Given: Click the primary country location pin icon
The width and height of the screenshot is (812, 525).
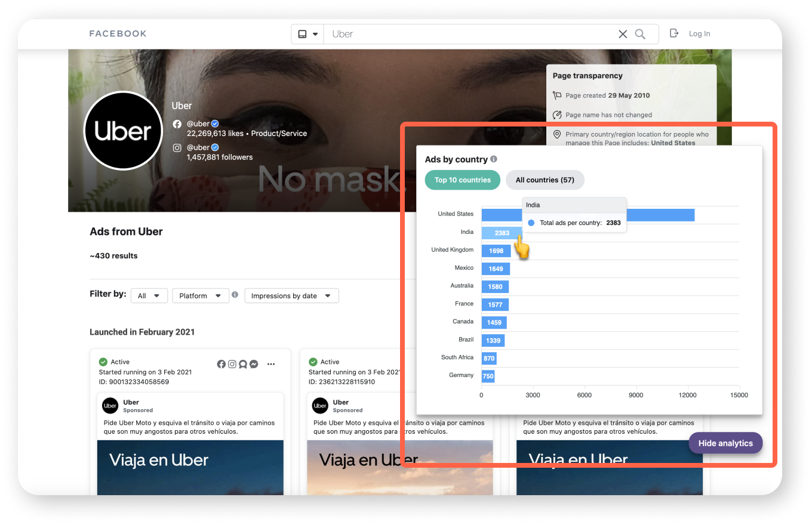Looking at the screenshot, I should pos(557,134).
